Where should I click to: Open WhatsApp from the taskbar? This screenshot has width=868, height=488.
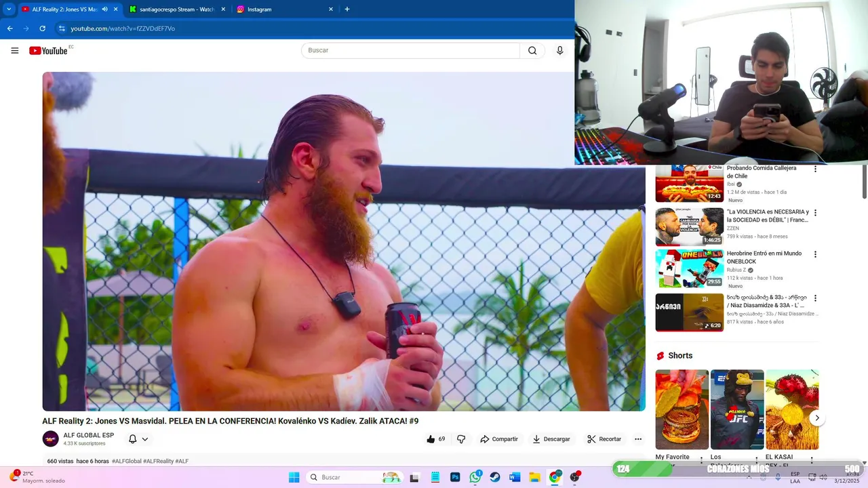475,477
